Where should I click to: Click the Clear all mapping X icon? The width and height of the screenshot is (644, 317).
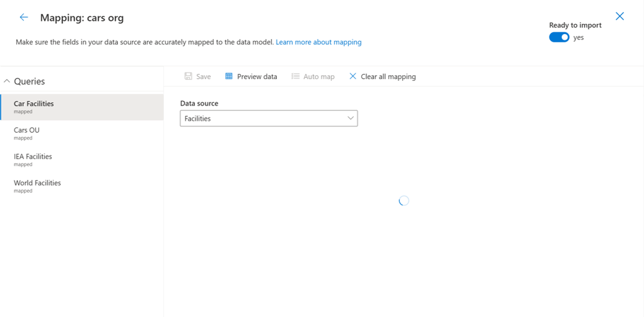(353, 76)
